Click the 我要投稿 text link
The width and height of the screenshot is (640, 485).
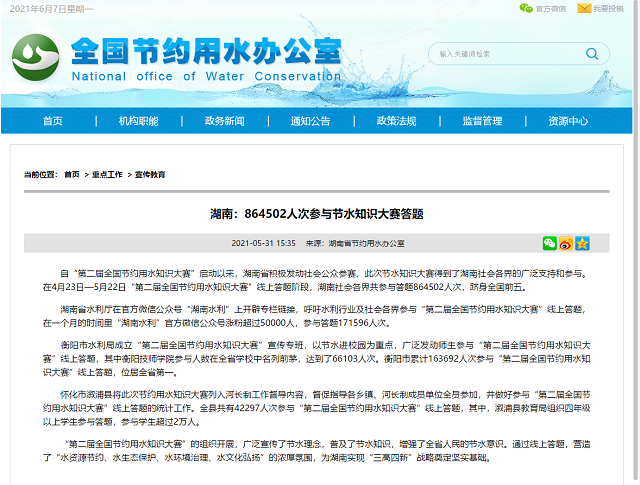coord(608,8)
